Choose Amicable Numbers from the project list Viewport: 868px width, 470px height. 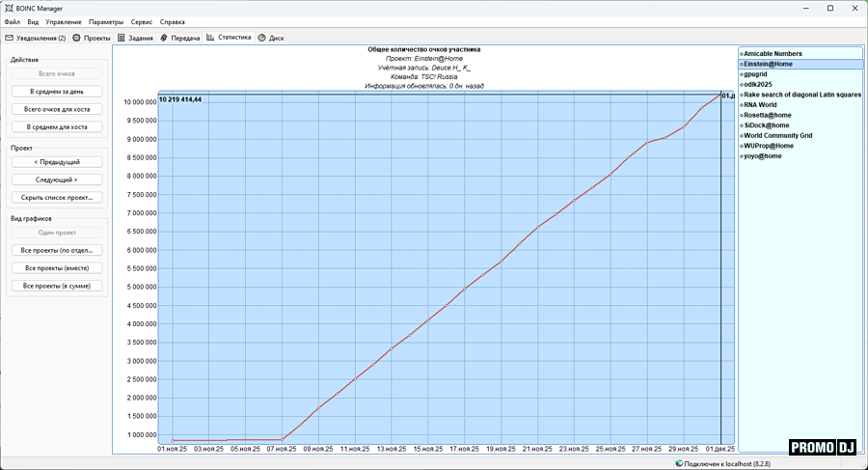coord(773,53)
